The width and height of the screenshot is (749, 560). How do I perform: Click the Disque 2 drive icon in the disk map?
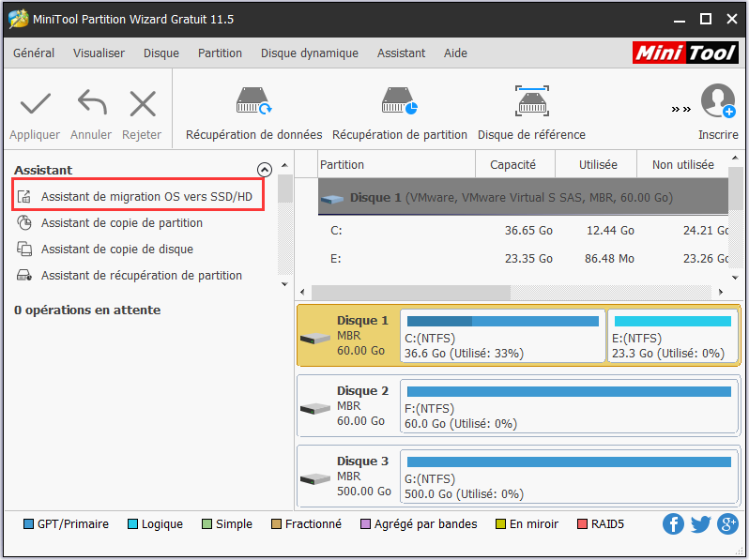(315, 409)
